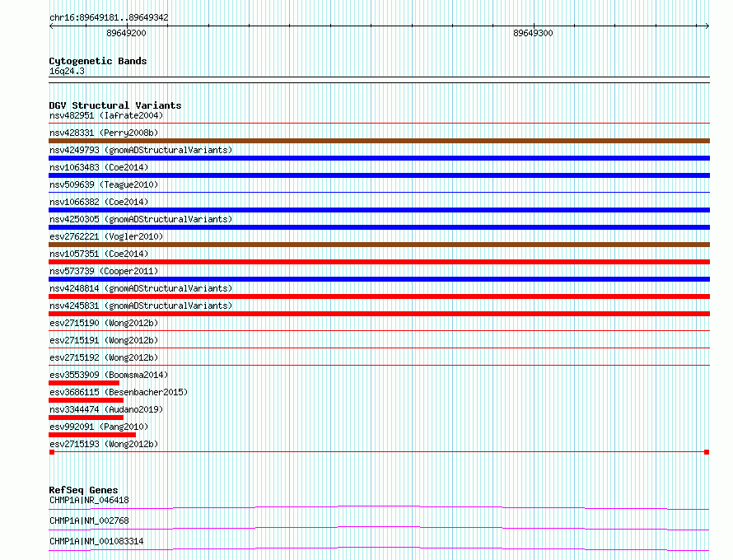Select nsv1066382 (Coe2014) variant label
The image size is (733, 560).
pyautogui.click(x=99, y=202)
